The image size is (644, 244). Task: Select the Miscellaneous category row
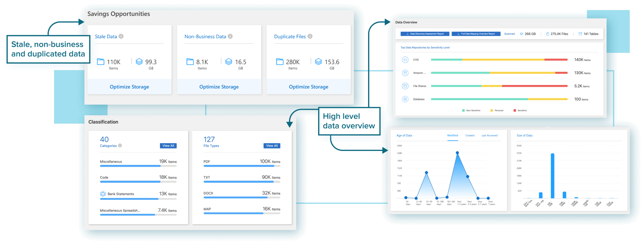[138, 163]
